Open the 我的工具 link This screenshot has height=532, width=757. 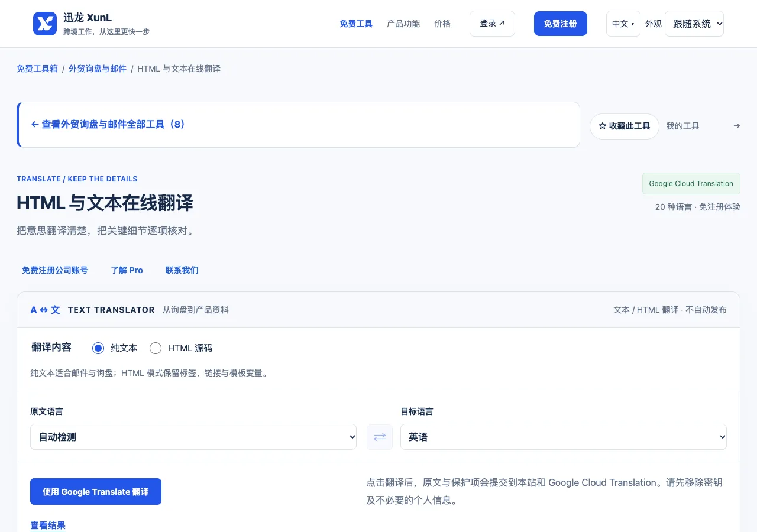(683, 126)
